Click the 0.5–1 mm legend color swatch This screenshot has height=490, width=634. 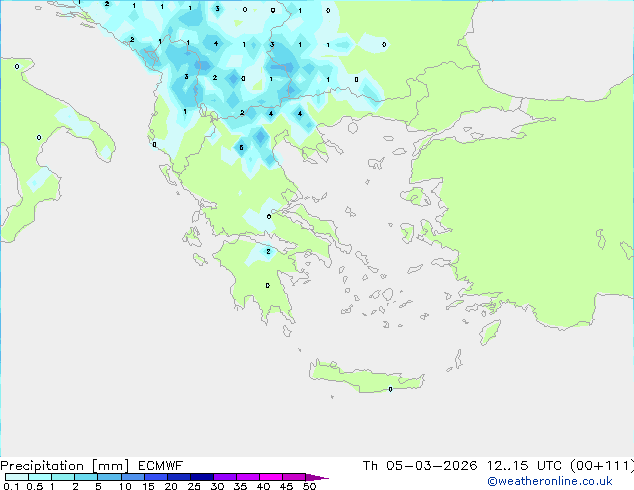(40, 477)
